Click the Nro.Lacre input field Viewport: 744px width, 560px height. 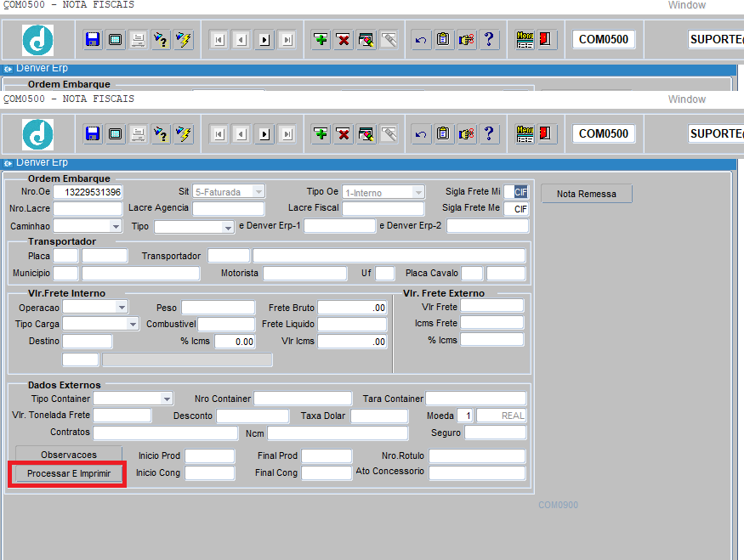pyautogui.click(x=88, y=209)
